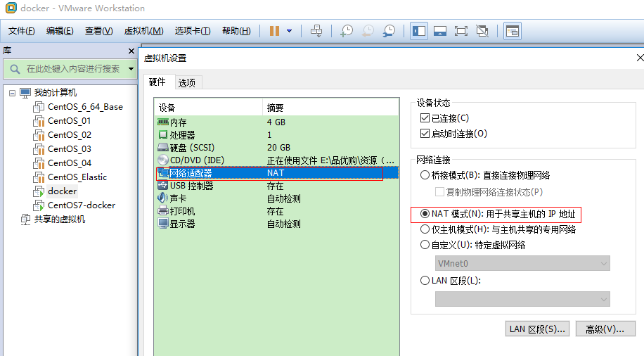
Task: Open the 查看(V) menu
Action: (98, 31)
